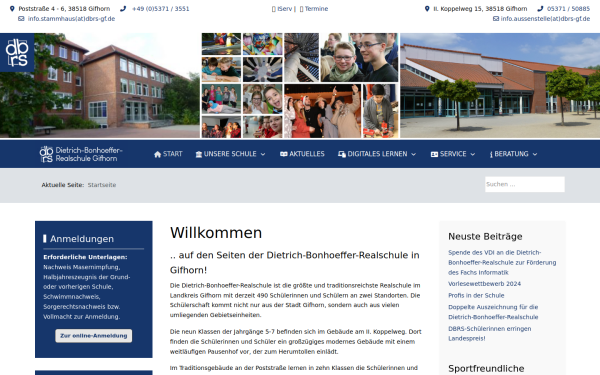Viewport: 600px width, 375px height.
Task: Click the II. Koppelweg 15, 38518 Gifhorn address
Action: click(480, 9)
